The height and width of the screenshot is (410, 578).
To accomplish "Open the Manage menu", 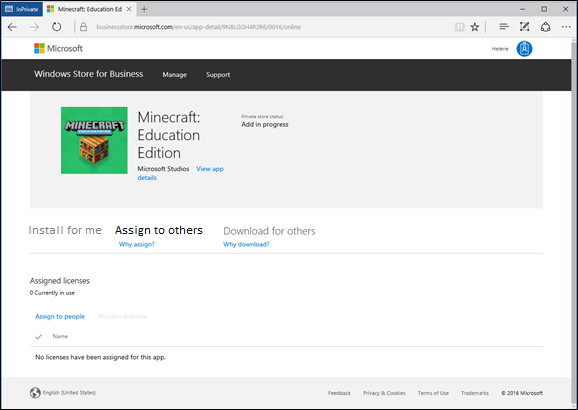I will coord(175,74).
